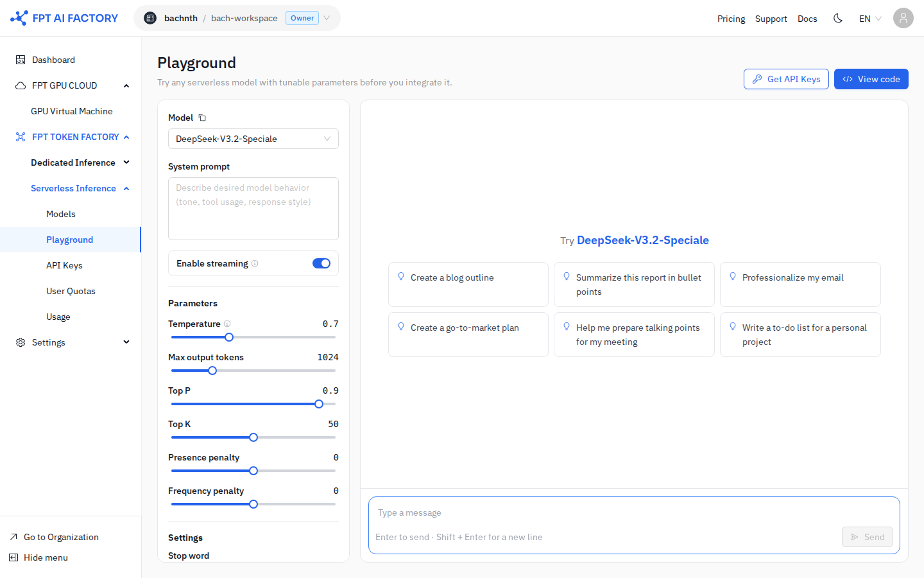Viewport: 924px width, 578px height.
Task: Click lightbulb icon on Write a to-do list
Action: [733, 327]
